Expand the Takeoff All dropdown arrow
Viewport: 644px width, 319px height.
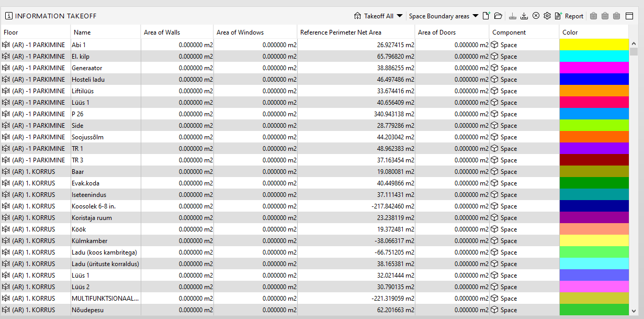pyautogui.click(x=400, y=16)
